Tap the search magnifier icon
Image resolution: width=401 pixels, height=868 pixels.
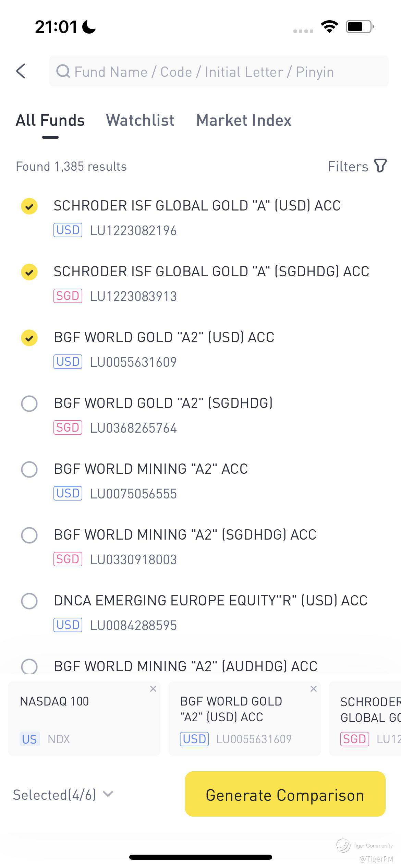pyautogui.click(x=63, y=72)
